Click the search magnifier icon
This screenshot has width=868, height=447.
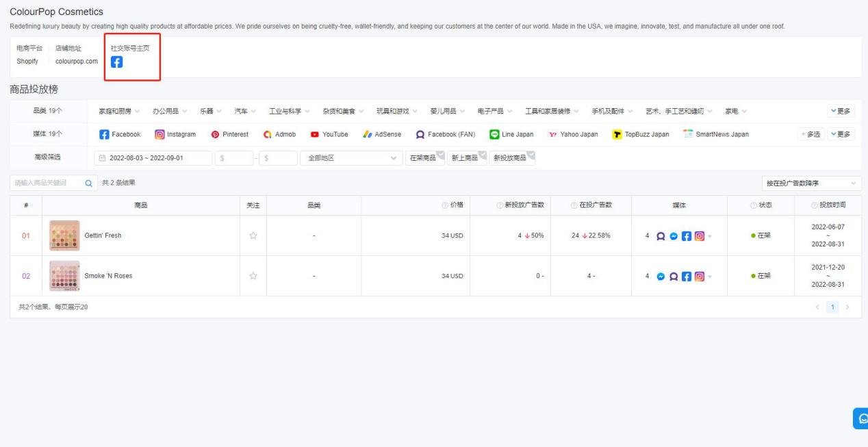[88, 183]
